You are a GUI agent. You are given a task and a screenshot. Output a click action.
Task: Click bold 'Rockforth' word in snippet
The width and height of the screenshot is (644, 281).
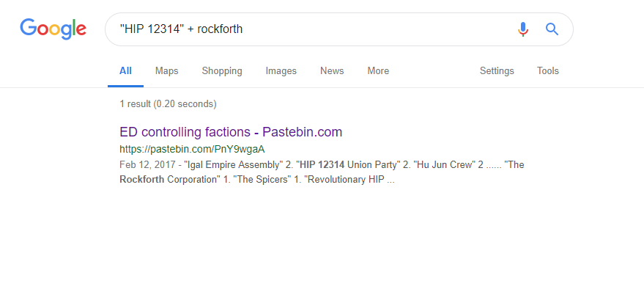click(x=141, y=180)
